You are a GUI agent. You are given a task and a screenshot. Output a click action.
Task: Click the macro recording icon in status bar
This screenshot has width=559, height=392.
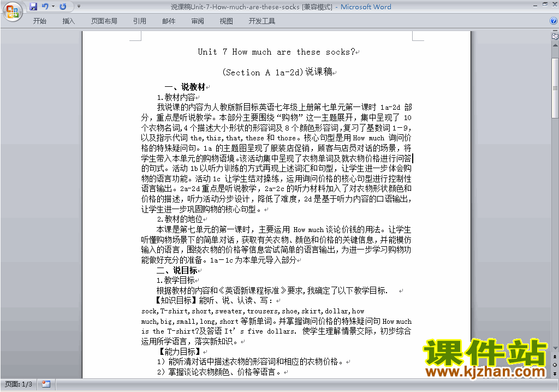46,384
